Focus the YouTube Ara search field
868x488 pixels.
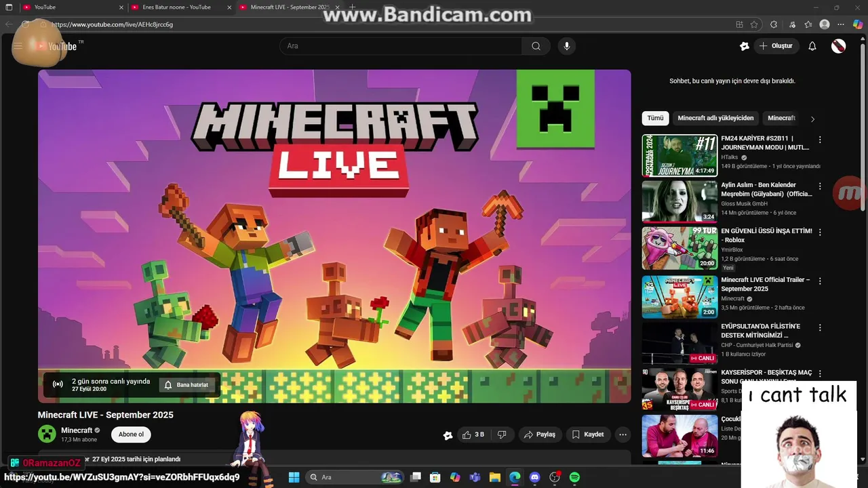click(x=401, y=46)
